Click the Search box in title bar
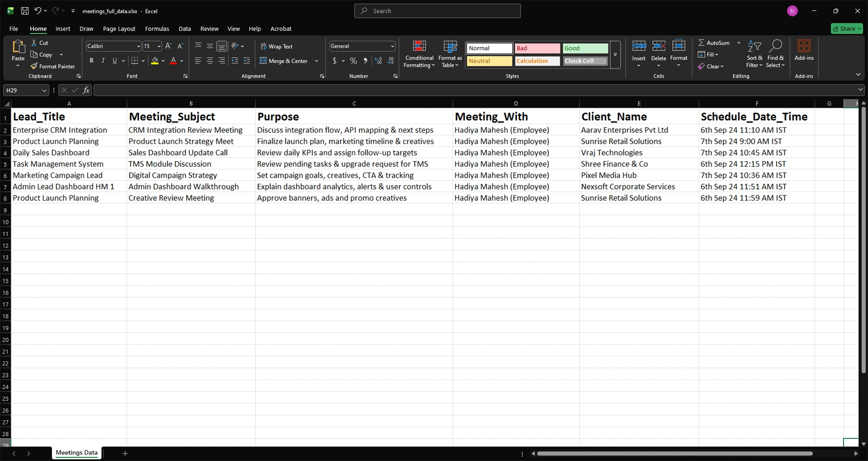The height and width of the screenshot is (461, 868). click(x=437, y=11)
